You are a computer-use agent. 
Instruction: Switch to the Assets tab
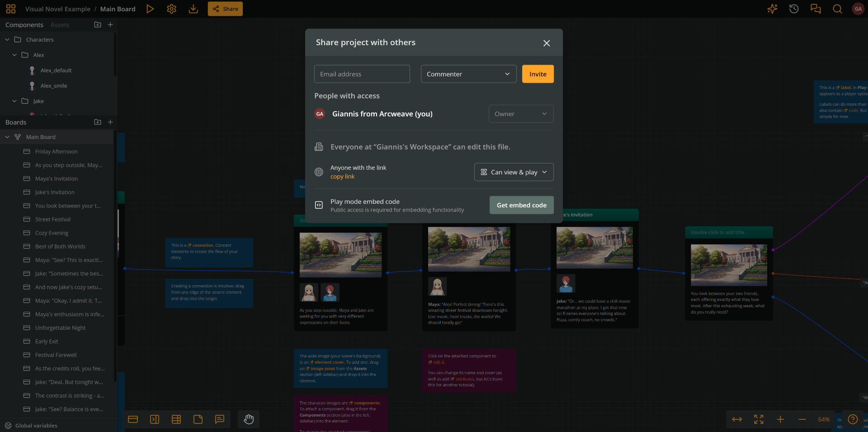pyautogui.click(x=60, y=25)
